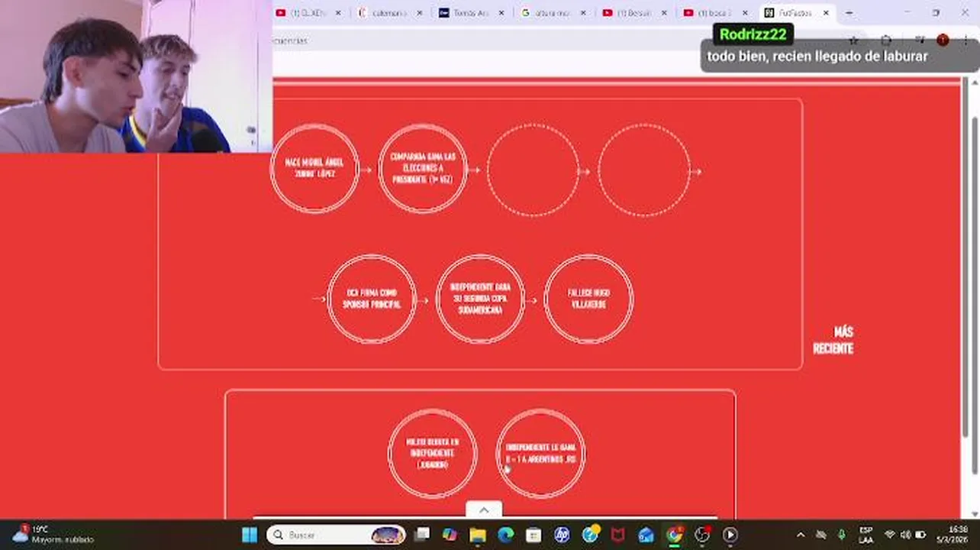The width and height of the screenshot is (980, 550).
Task: Click the Windows taskbar search box
Action: point(336,535)
